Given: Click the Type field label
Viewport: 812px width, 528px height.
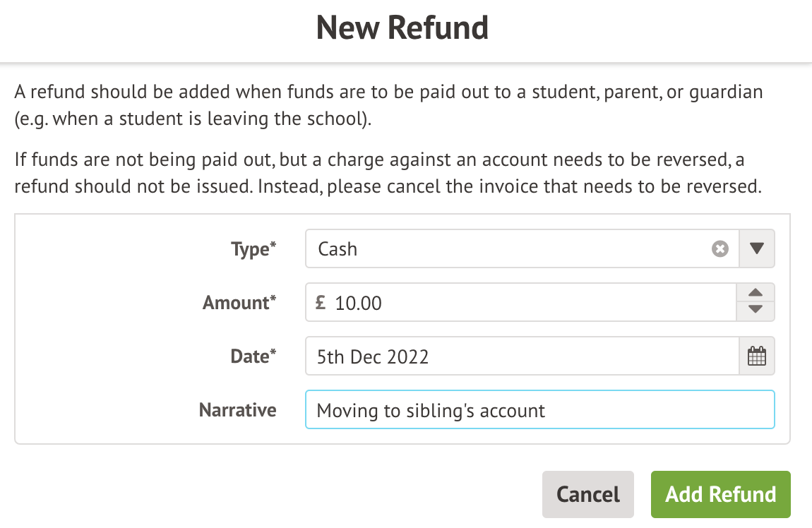Looking at the screenshot, I should pyautogui.click(x=250, y=249).
